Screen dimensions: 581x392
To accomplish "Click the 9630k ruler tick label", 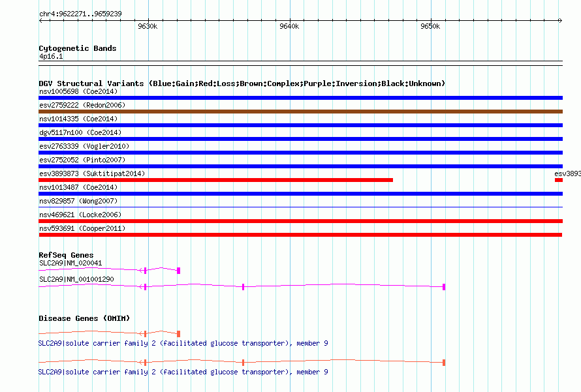I will pyautogui.click(x=148, y=26).
